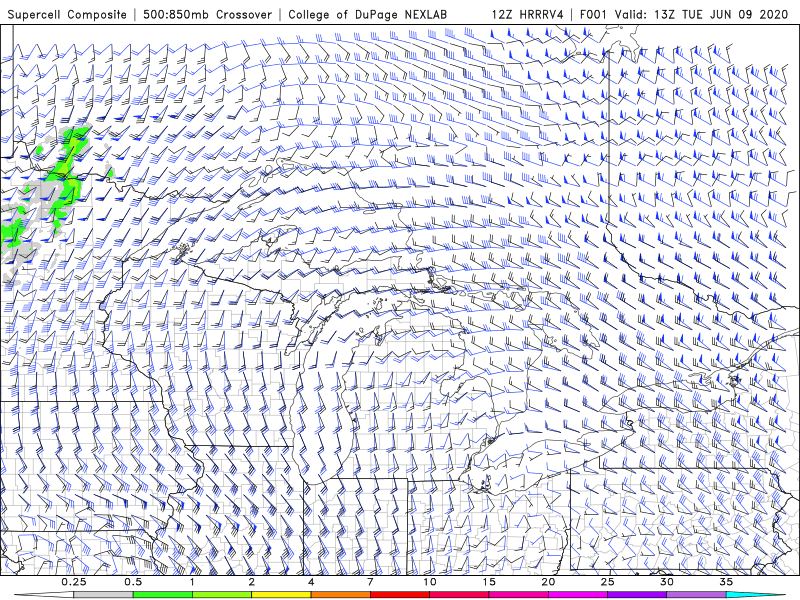Click the 0.25 color scale label
Screen dimensions: 800x600
[74, 582]
